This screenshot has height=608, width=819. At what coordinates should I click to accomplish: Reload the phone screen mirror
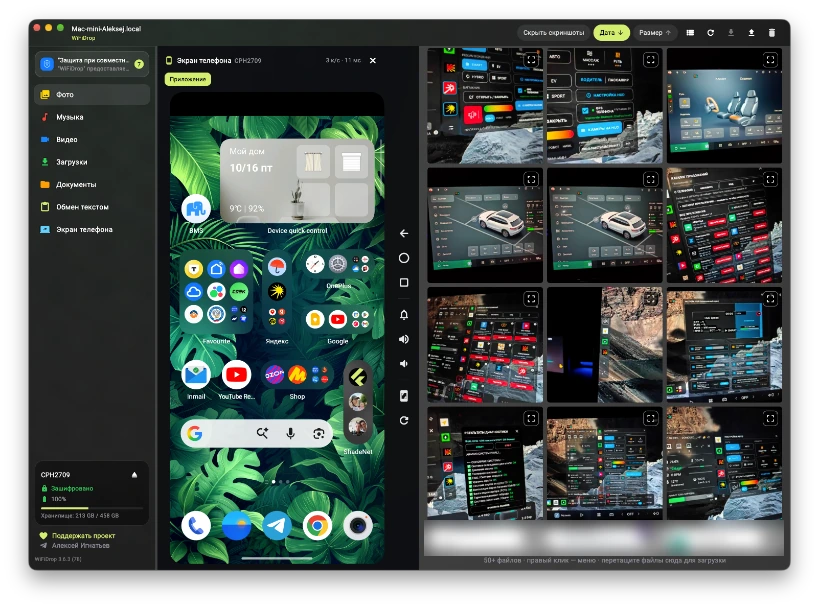[x=404, y=420]
